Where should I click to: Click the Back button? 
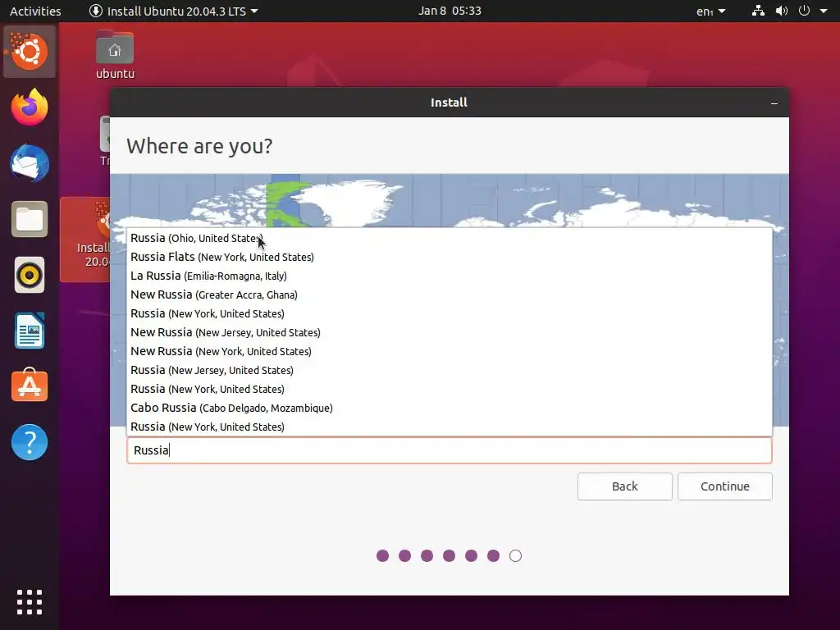[x=624, y=486]
